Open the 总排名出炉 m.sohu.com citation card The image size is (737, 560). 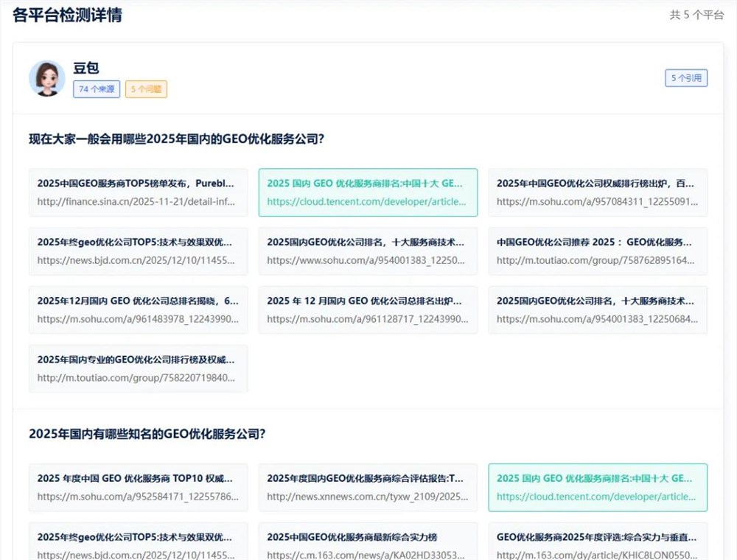368,309
